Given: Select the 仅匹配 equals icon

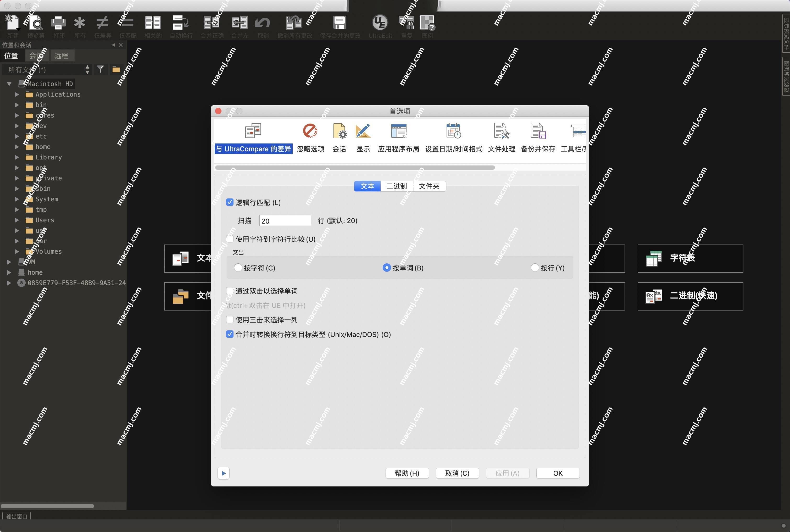Looking at the screenshot, I should (x=127, y=23).
